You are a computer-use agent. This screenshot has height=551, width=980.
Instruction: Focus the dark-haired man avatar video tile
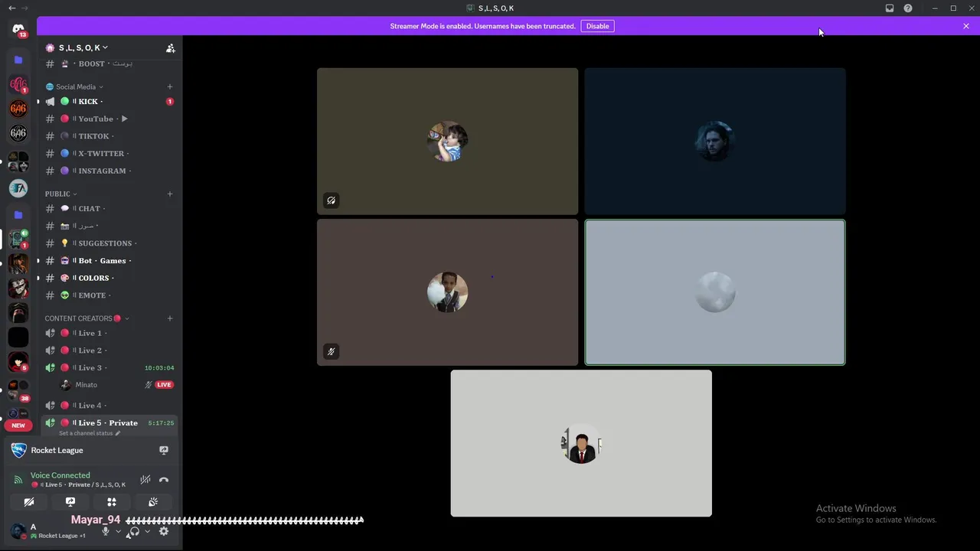[x=715, y=141]
